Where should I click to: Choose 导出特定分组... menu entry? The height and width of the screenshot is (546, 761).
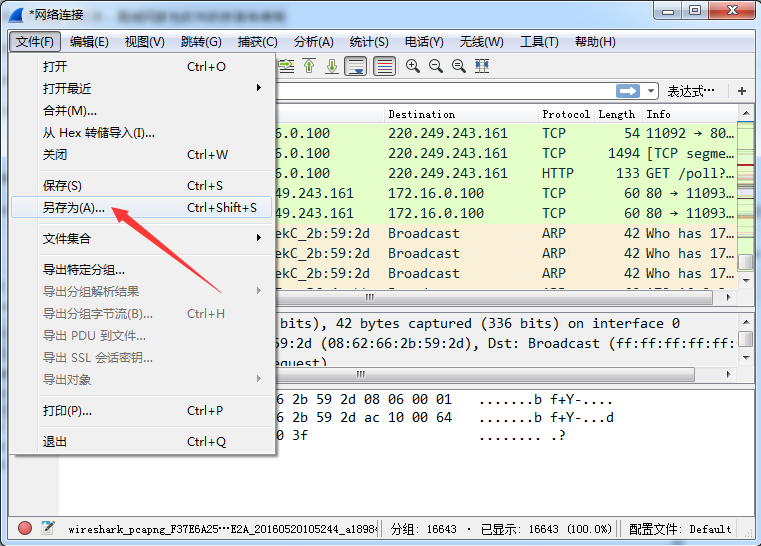tap(84, 269)
